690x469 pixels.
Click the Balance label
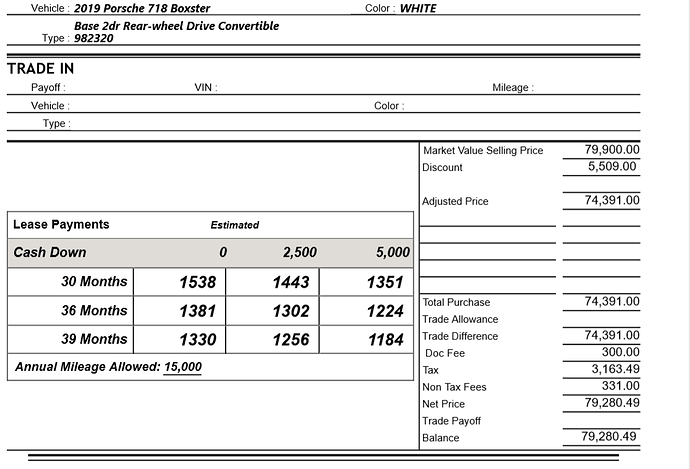(x=440, y=438)
